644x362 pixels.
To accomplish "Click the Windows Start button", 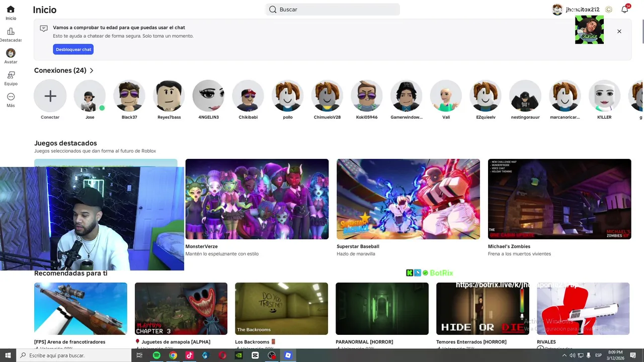I will point(8,355).
